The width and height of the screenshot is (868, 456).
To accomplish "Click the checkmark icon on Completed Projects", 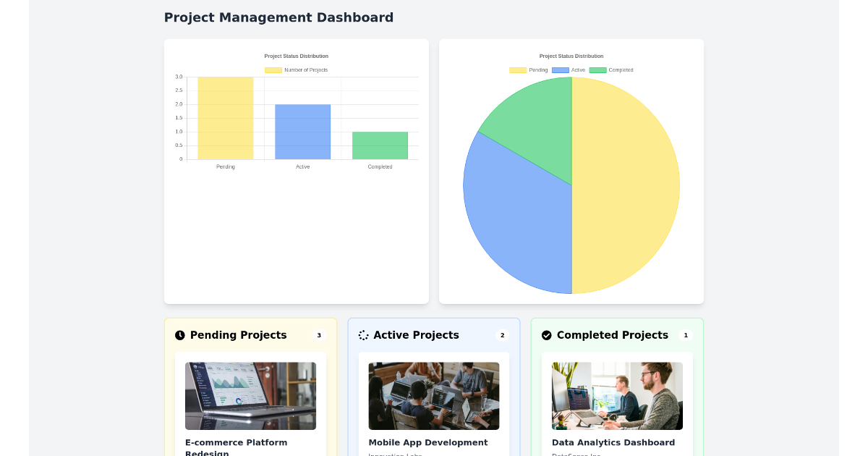I will (x=546, y=334).
